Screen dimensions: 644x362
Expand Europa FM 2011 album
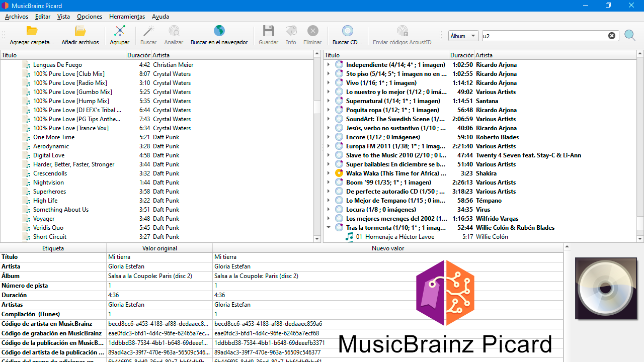pos(329,146)
